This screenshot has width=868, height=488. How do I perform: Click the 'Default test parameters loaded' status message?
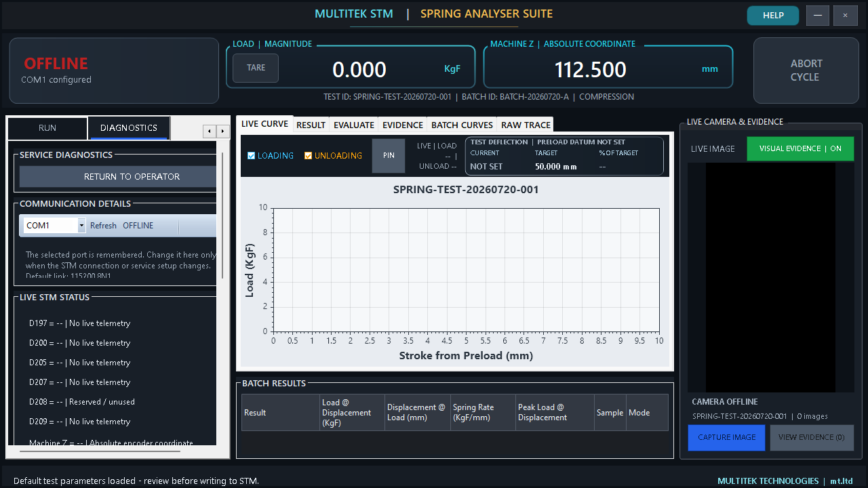coord(136,481)
